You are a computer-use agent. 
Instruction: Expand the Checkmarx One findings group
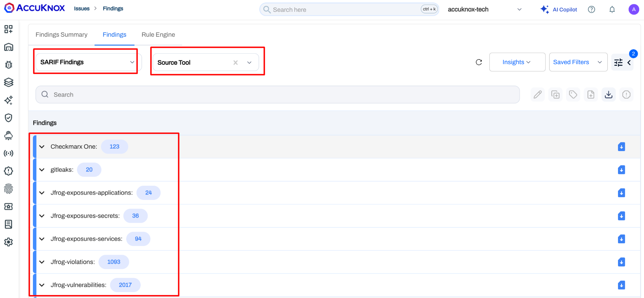pos(42,147)
